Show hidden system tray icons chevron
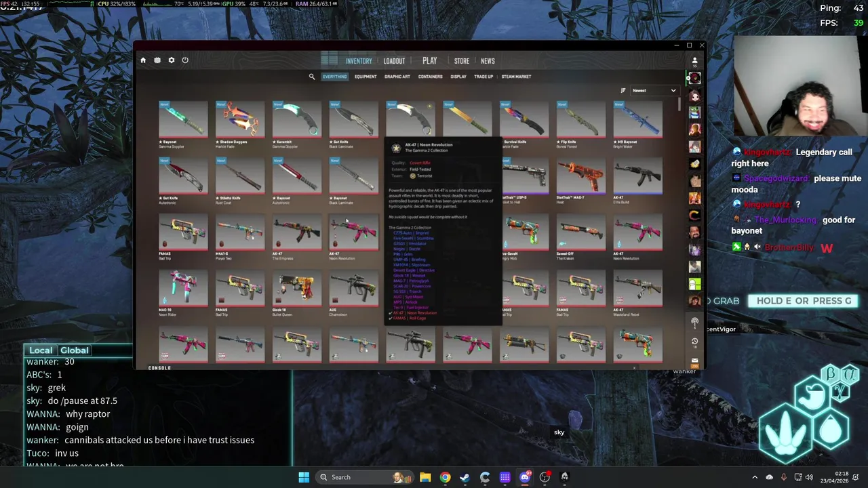The image size is (868, 488). click(x=755, y=477)
